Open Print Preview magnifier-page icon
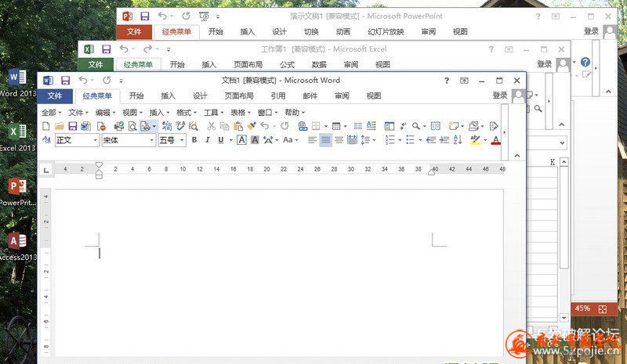627x364 pixels. coord(132,126)
